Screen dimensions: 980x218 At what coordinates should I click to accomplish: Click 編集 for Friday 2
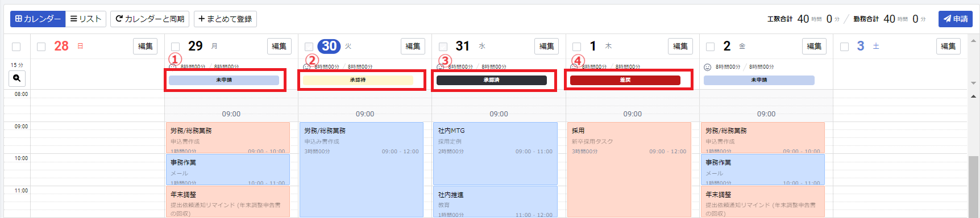[814, 46]
